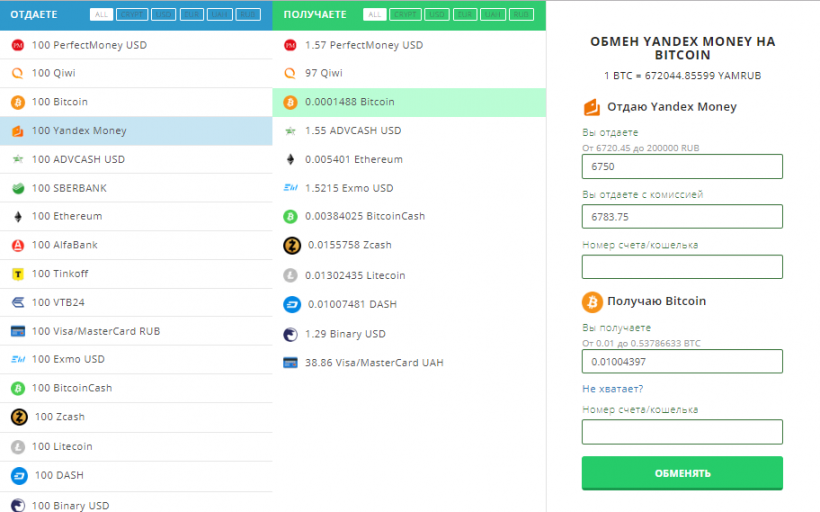Select the ALL filter under ОТДАЕТЕ

[100, 15]
